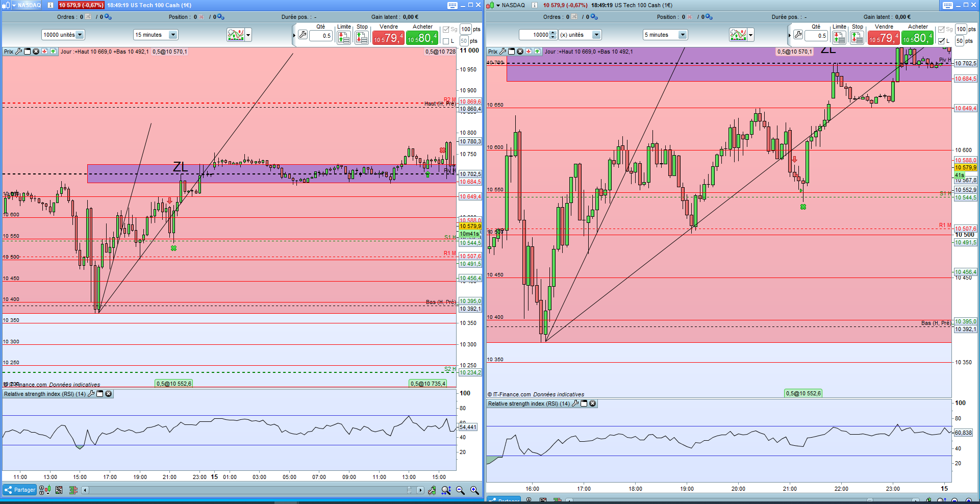
Task: Open order list icon in bottom toolbar
Action: pyautogui.click(x=59, y=490)
